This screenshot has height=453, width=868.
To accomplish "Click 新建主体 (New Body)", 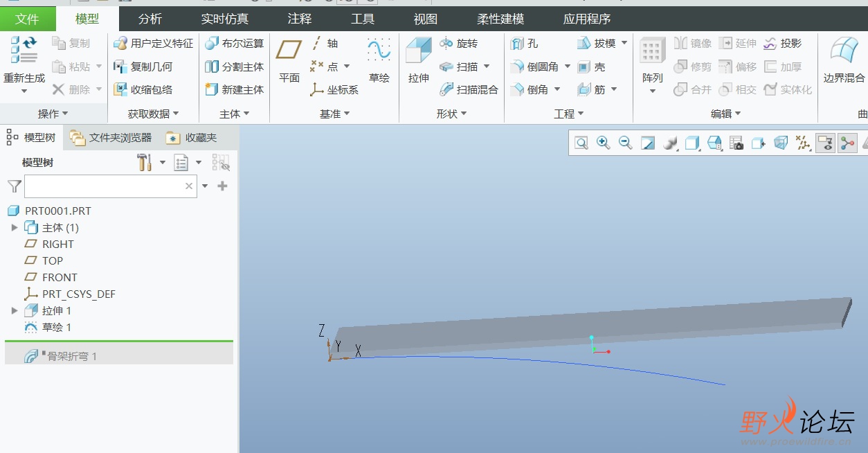I will tap(235, 89).
